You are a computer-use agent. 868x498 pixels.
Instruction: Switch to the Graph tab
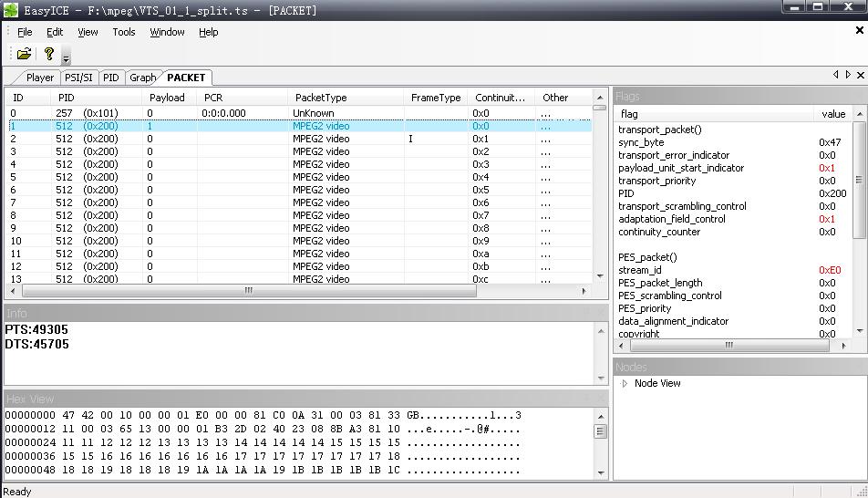[143, 78]
